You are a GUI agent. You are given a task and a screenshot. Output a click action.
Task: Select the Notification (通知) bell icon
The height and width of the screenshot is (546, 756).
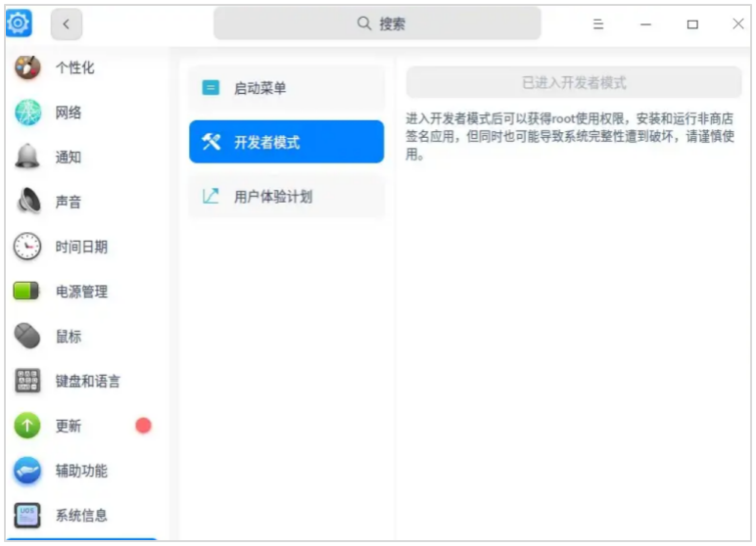tap(27, 157)
